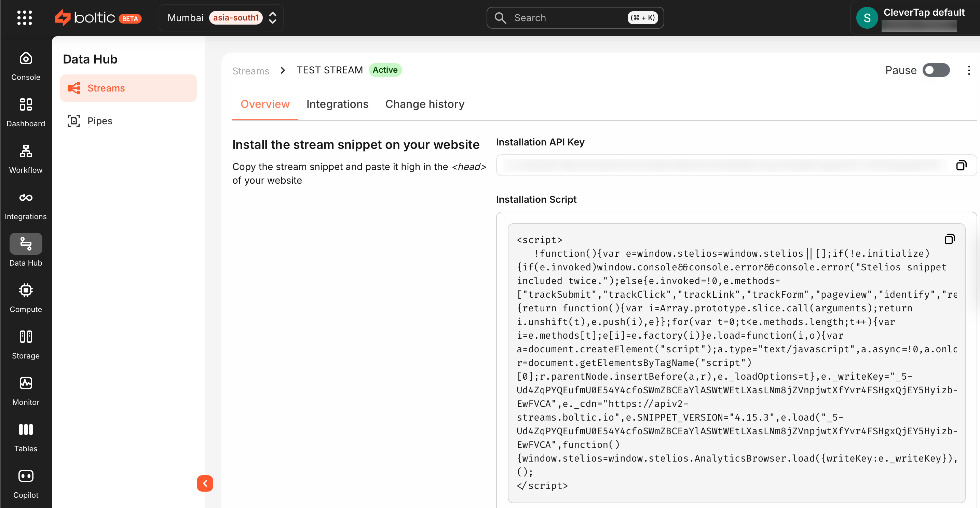Switch to the Integrations tab
Viewport: 980px width, 508px height.
(x=337, y=104)
